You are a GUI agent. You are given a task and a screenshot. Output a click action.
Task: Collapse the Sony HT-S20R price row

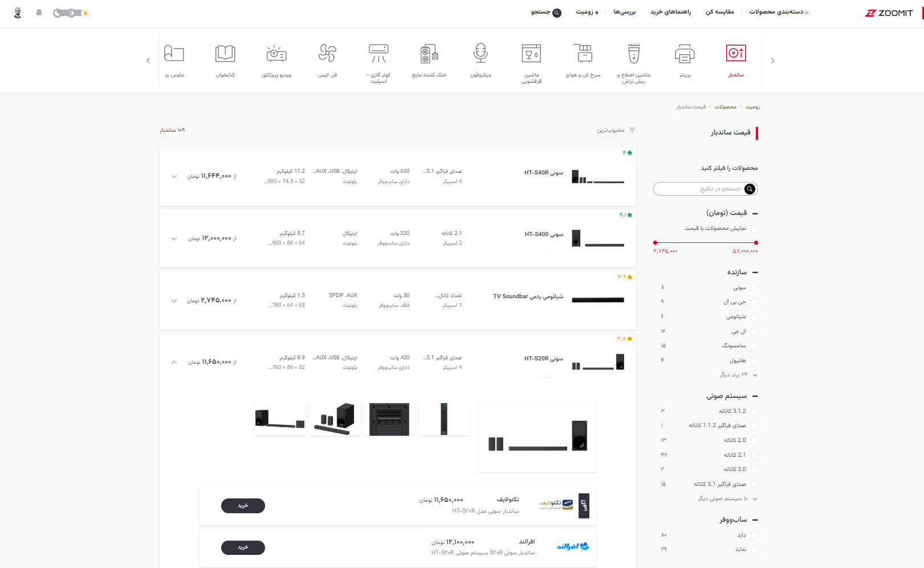[x=174, y=362]
